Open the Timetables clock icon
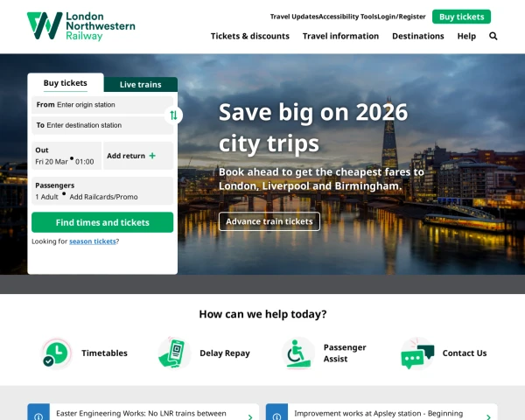 tap(56, 353)
